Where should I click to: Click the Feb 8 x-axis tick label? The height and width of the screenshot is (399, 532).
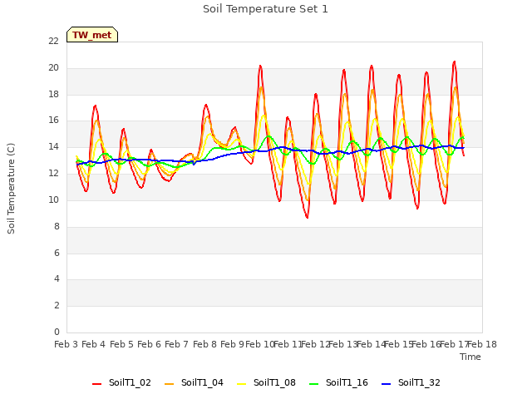204,344
